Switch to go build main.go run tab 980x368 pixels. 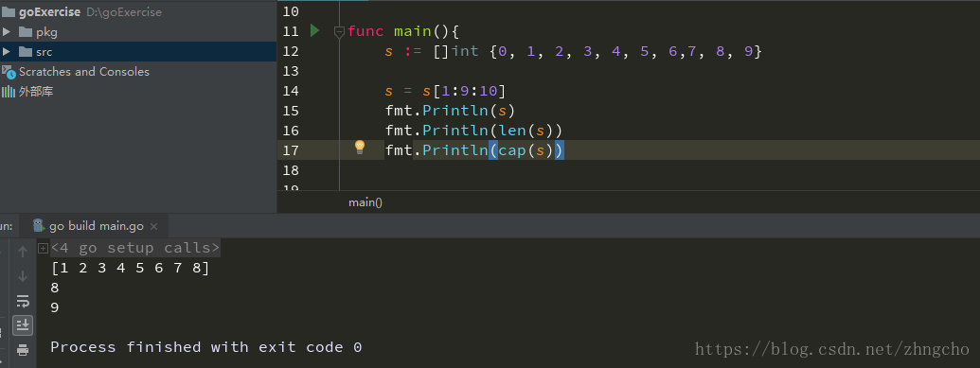[x=95, y=225]
